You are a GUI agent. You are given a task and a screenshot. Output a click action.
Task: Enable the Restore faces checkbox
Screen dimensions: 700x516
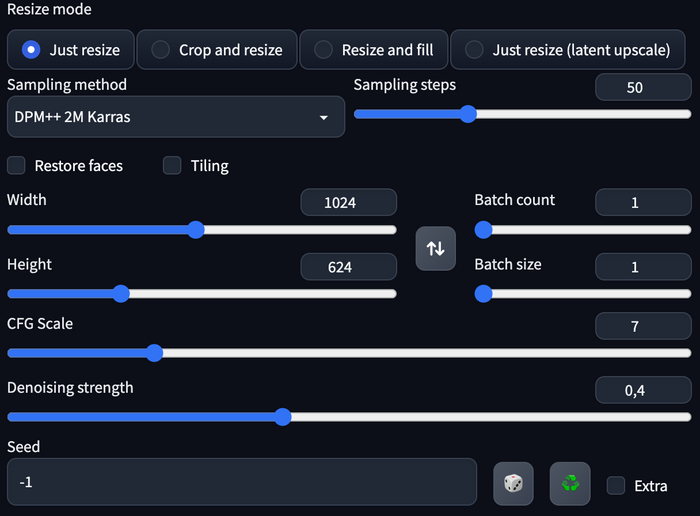click(x=16, y=165)
